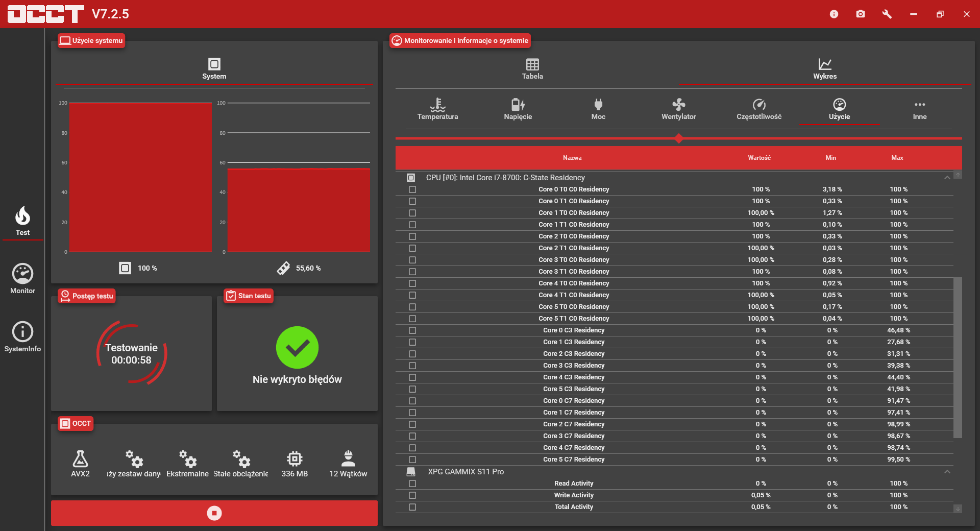
Task: Show the Wentylator sensors
Action: click(679, 109)
